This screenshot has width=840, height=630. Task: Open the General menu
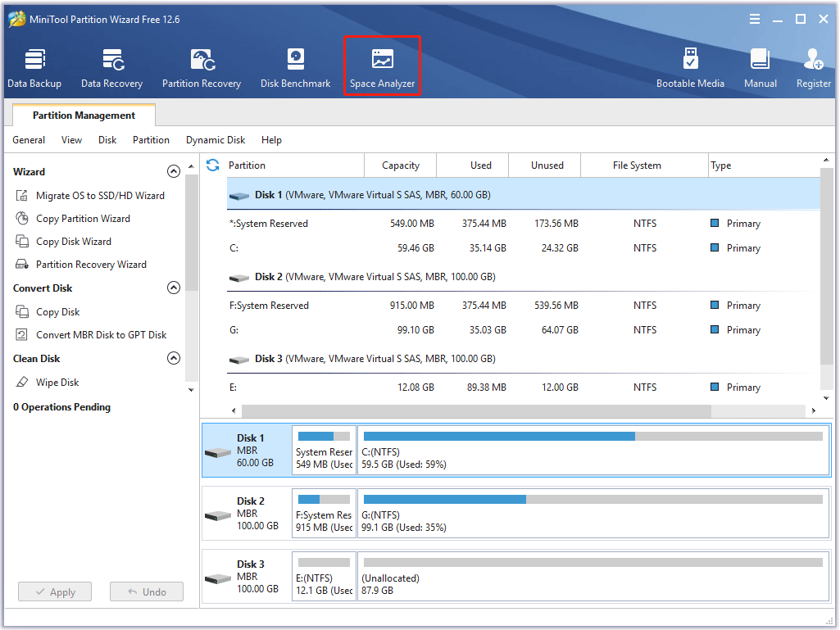(29, 140)
